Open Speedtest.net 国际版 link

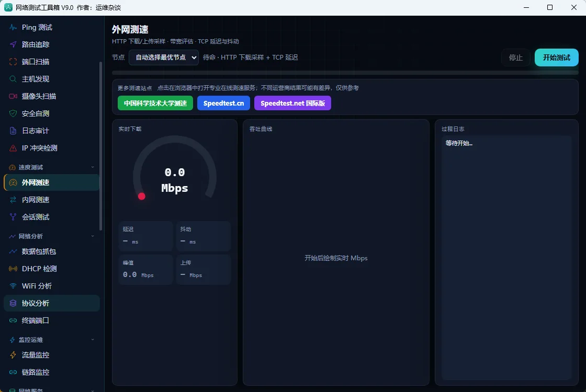292,103
